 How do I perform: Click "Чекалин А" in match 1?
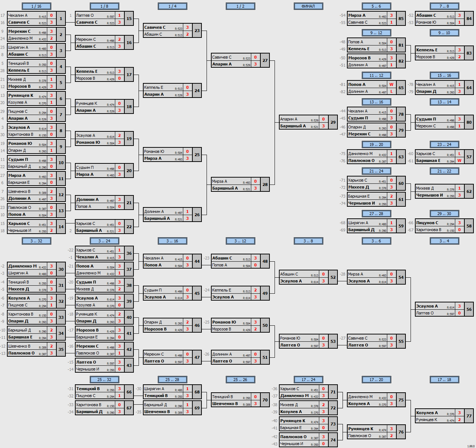tap(18, 15)
